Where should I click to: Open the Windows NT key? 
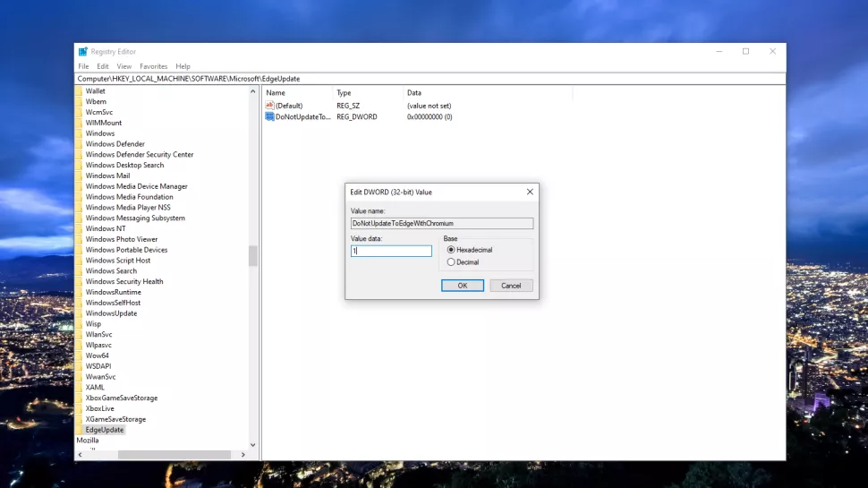(106, 228)
